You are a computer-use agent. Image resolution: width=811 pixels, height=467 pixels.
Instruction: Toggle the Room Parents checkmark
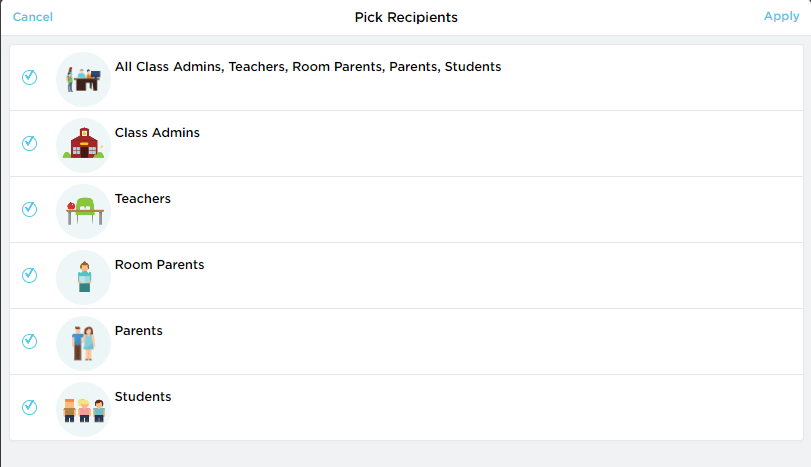(x=29, y=275)
